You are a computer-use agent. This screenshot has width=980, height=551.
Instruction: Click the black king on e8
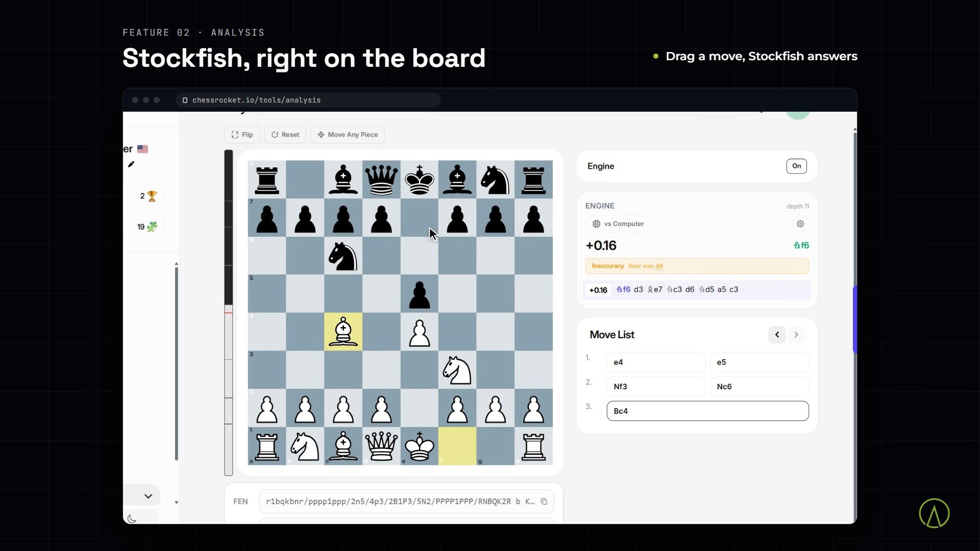[x=420, y=180]
